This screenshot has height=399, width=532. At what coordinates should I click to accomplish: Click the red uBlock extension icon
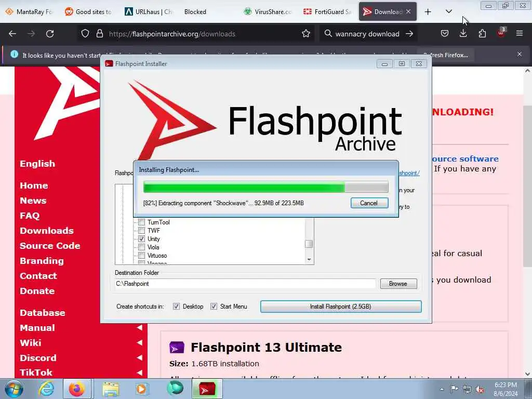click(501, 33)
